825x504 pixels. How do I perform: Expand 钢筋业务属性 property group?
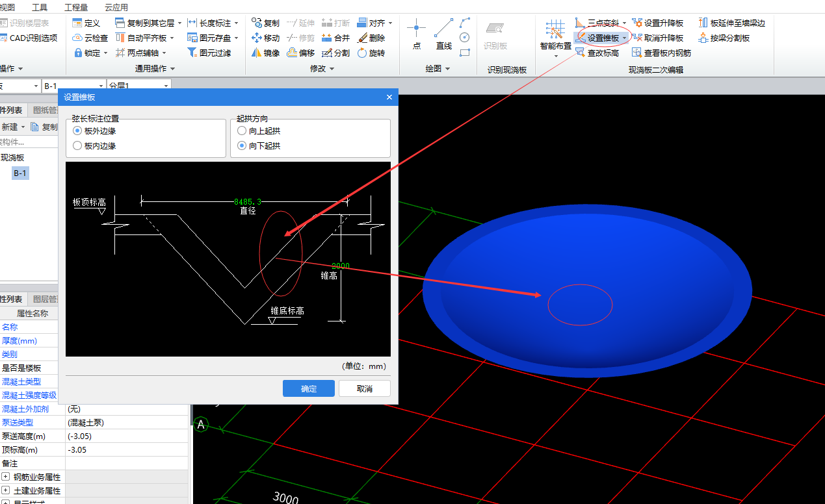pos(6,477)
